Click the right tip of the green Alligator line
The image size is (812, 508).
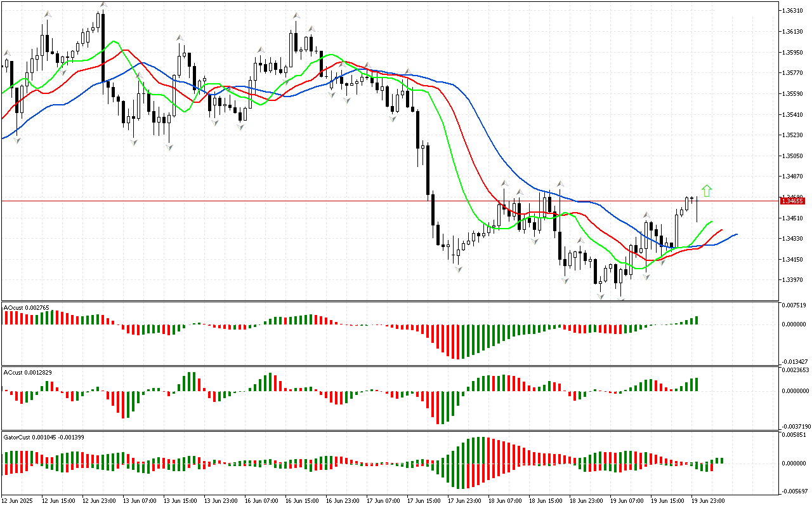[712, 222]
